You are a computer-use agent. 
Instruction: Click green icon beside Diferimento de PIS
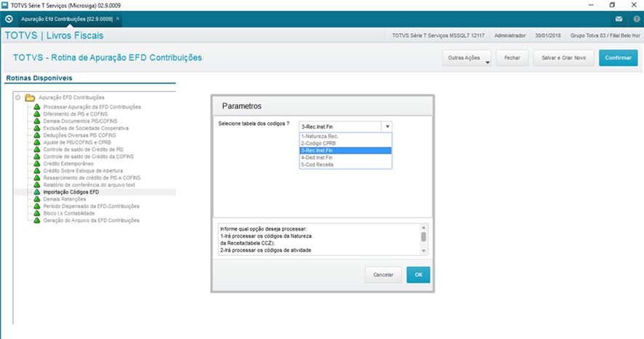[x=37, y=113]
